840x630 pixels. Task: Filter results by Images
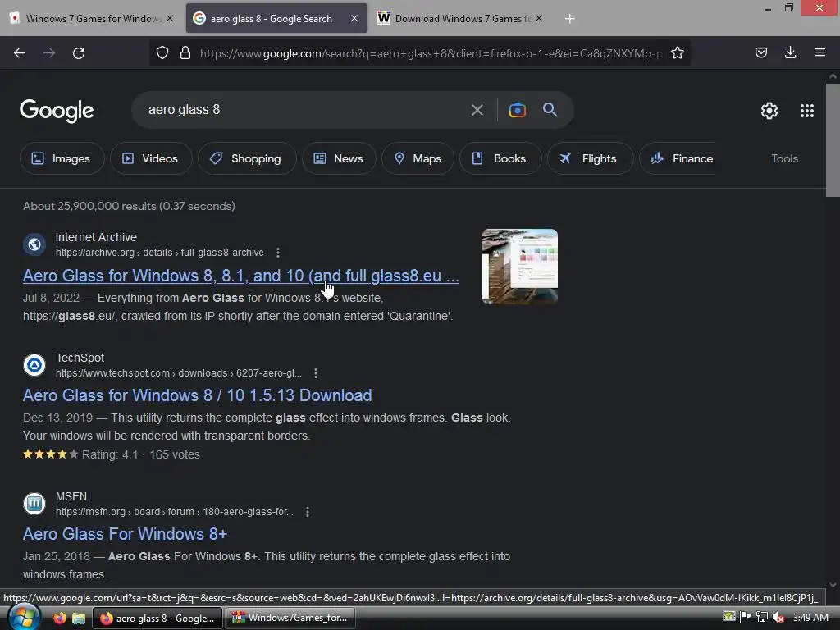pyautogui.click(x=62, y=158)
